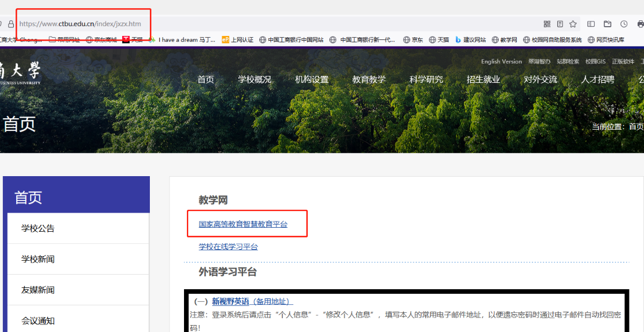
Task: Open the history clock icon in toolbar
Action: [624, 24]
